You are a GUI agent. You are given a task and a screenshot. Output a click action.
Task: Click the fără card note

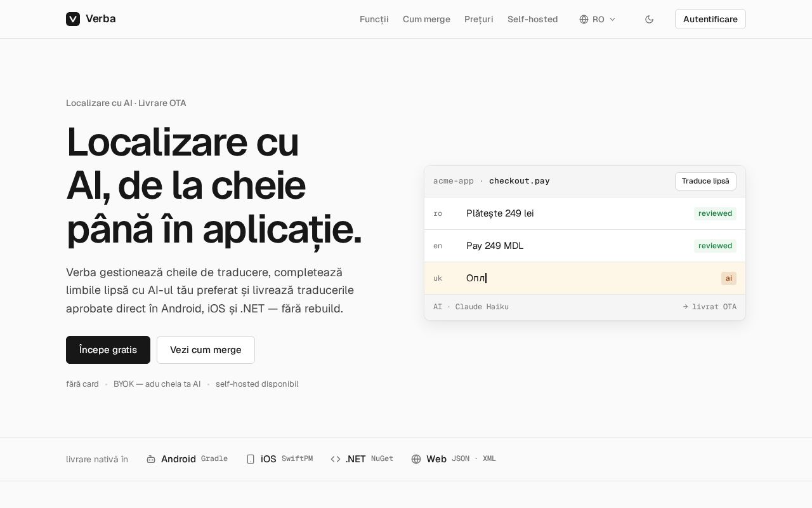[82, 384]
